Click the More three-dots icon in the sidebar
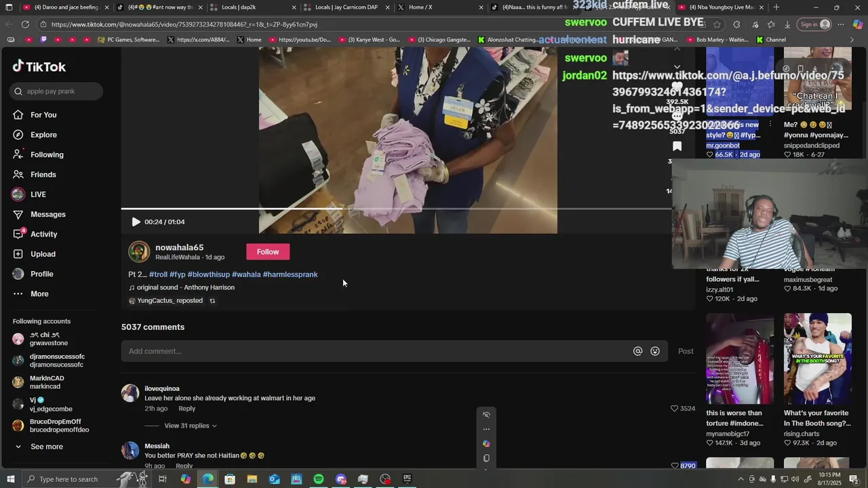 click(x=18, y=294)
